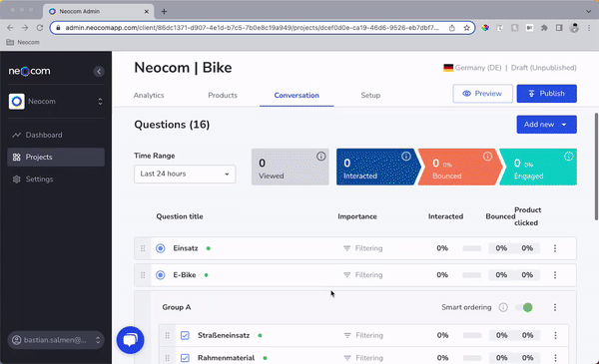Click the Publish button
Screen dimensions: 599x364
point(547,94)
